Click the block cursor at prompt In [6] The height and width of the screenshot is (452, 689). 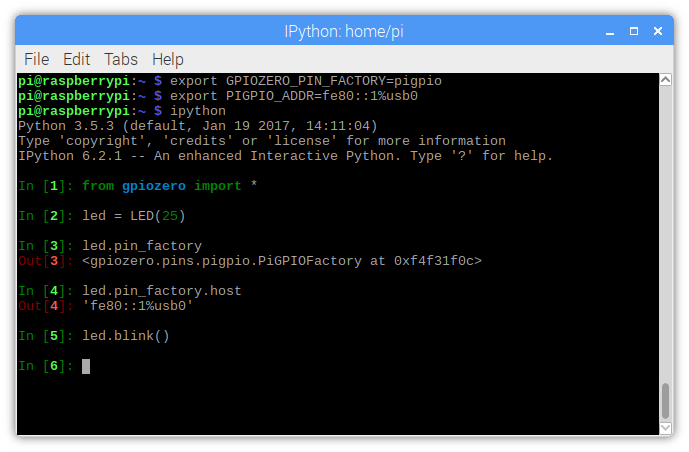point(86,367)
